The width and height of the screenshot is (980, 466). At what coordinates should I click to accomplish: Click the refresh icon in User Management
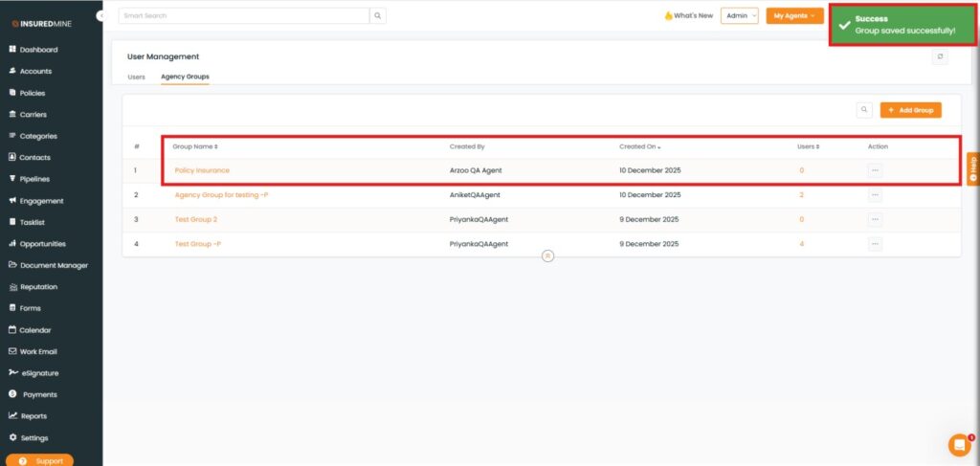point(940,57)
